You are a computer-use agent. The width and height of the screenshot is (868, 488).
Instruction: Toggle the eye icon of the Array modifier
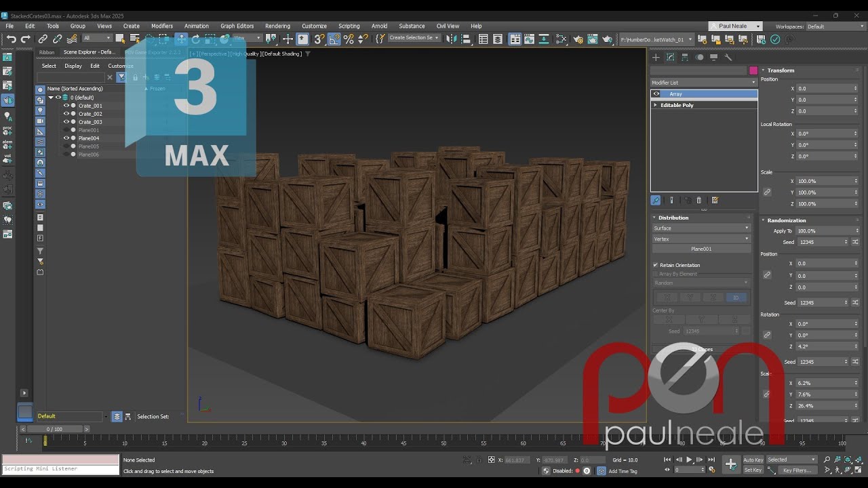click(656, 94)
